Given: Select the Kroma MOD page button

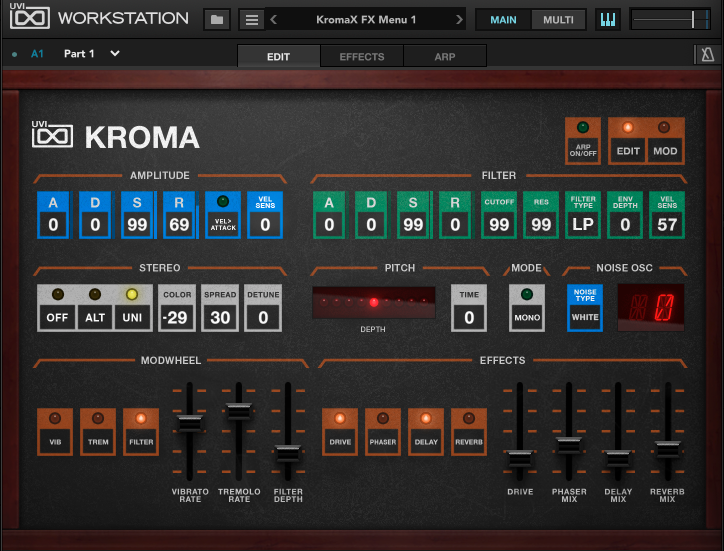Looking at the screenshot, I should coord(665,141).
